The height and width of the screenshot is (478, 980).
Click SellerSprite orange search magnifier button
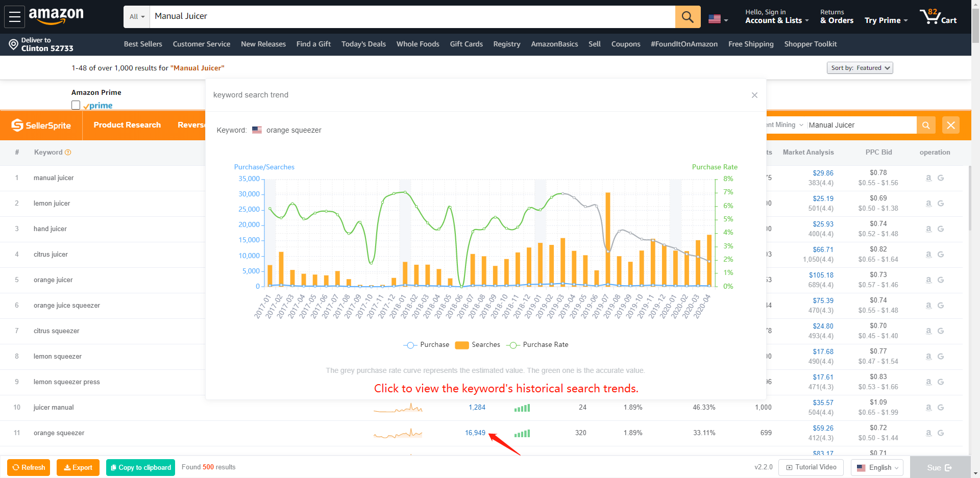tap(926, 125)
